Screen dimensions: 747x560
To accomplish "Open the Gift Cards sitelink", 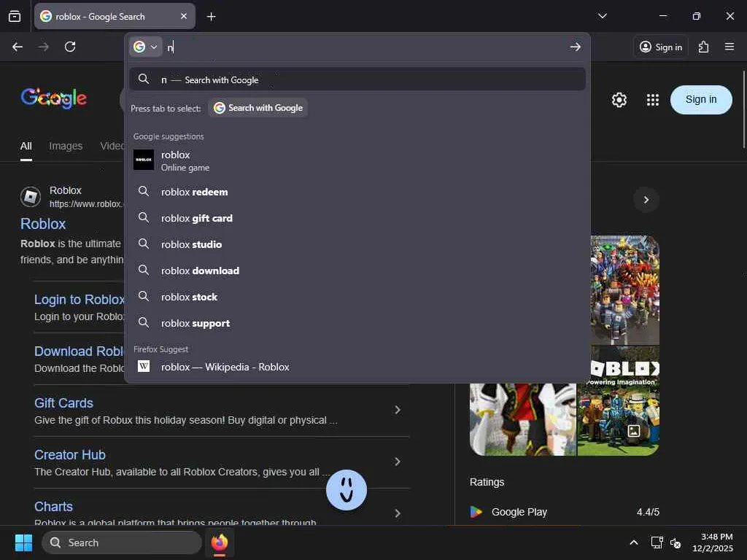I will [x=64, y=402].
